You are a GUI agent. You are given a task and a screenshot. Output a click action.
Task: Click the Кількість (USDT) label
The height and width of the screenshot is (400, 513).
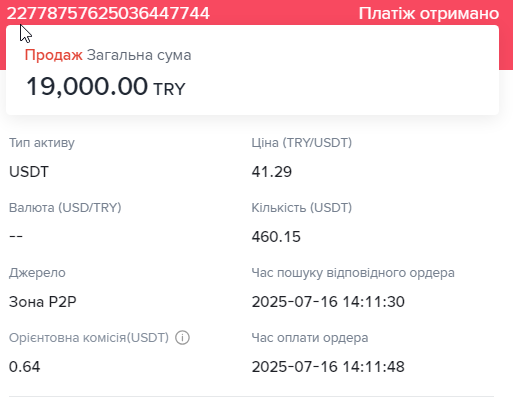click(x=302, y=208)
